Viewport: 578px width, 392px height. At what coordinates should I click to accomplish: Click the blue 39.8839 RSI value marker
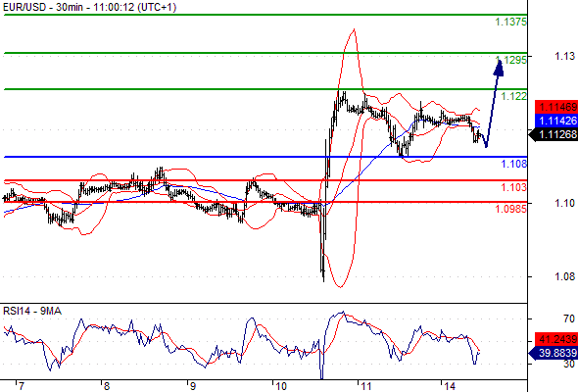(x=554, y=353)
